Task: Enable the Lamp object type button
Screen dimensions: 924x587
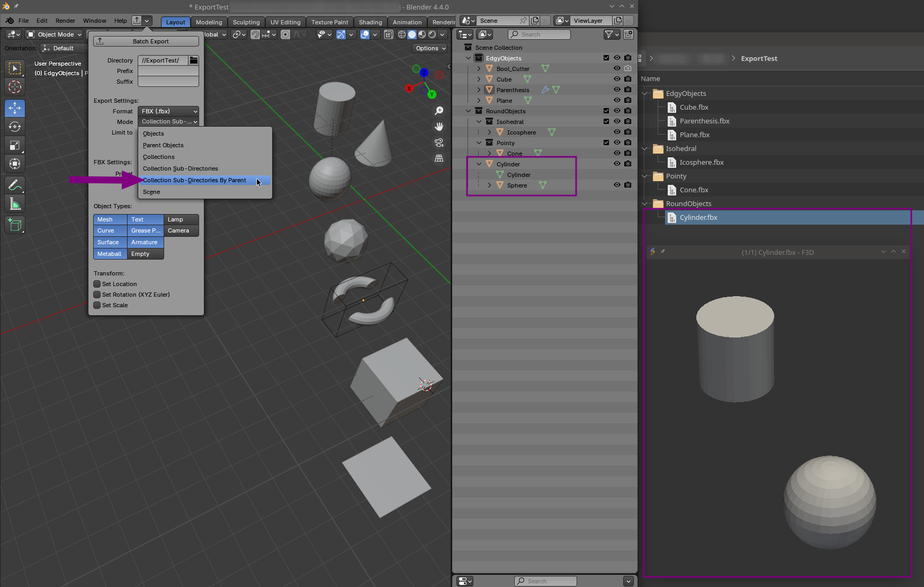Action: coord(180,219)
